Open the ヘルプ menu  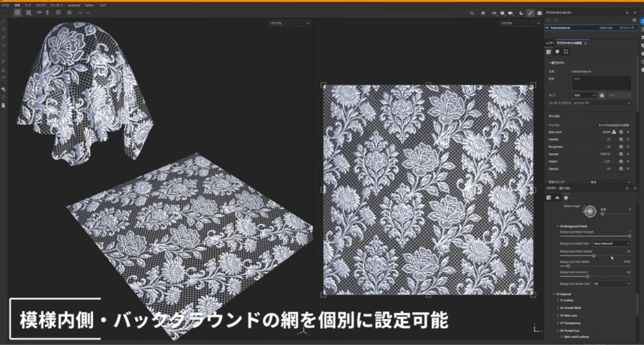click(103, 5)
